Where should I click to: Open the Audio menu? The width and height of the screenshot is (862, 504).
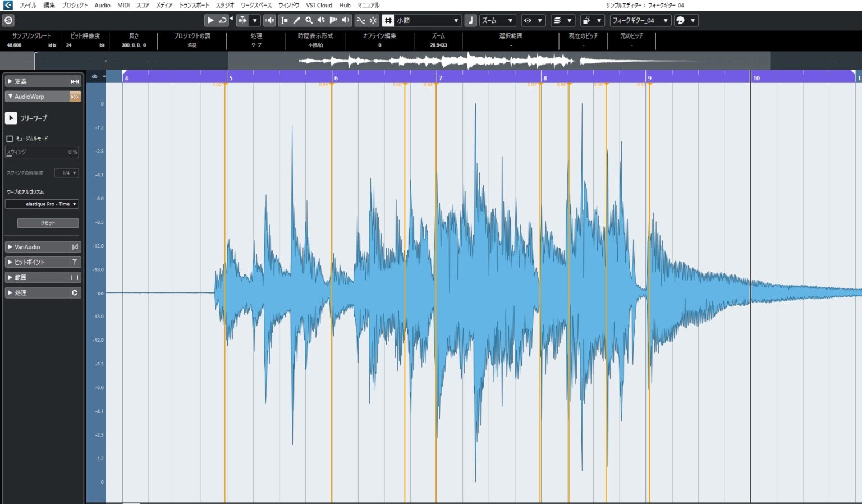point(102,5)
